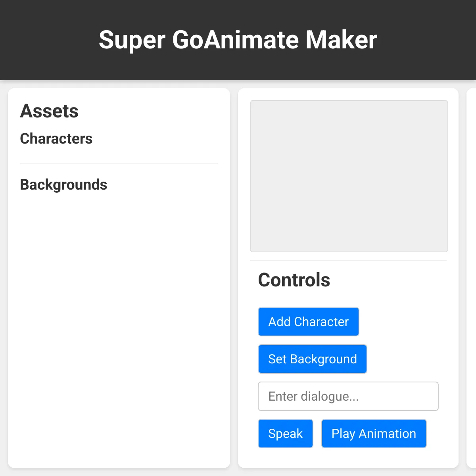Click empty space below Backgrounds heading

[x=119, y=317]
